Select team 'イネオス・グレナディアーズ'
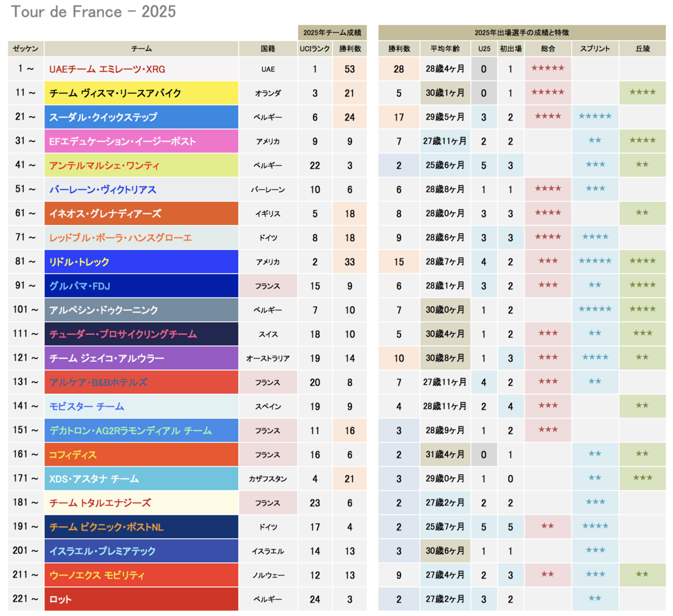 141,214
